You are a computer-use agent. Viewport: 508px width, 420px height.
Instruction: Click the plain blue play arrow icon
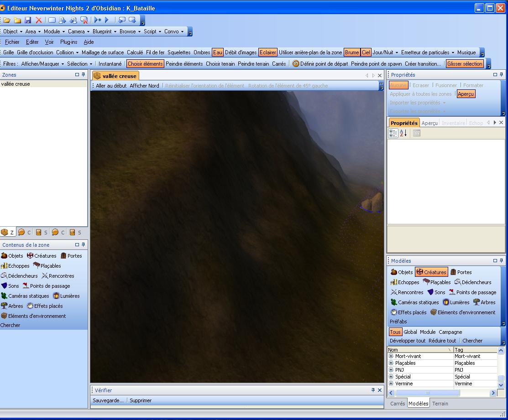coord(107,21)
